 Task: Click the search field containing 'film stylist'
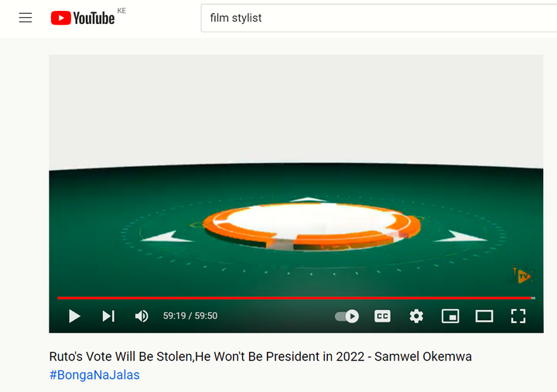coord(378,18)
